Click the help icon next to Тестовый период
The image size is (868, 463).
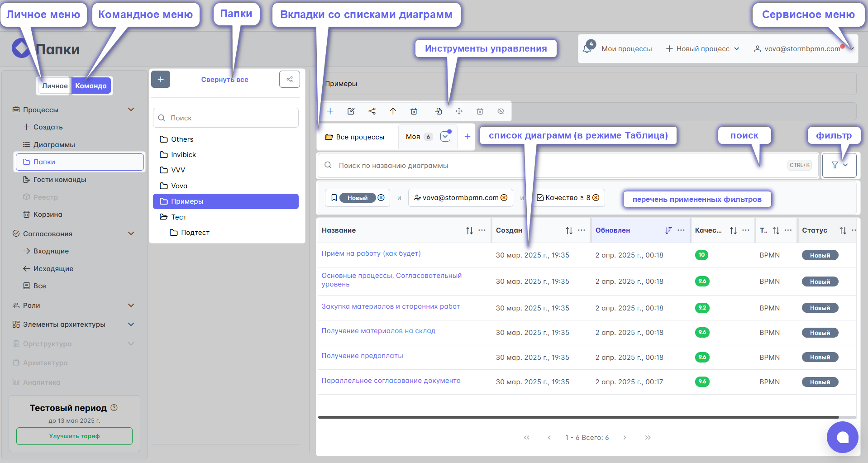(x=114, y=407)
